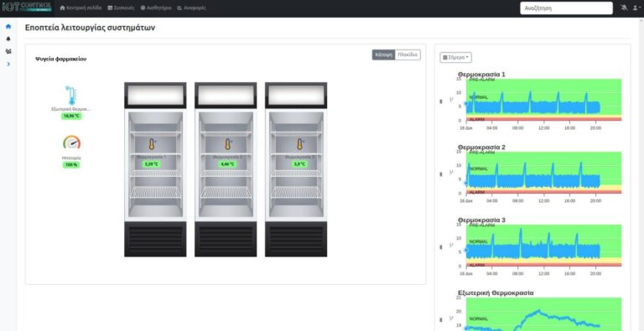Click thermometer icon in first refrigerator
The width and height of the screenshot is (644, 331).
[152, 144]
